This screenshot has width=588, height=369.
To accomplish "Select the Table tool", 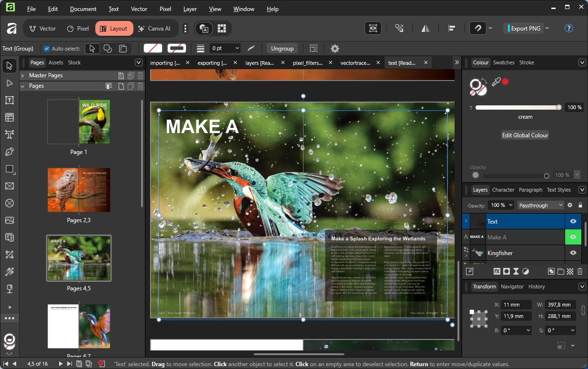I will [10, 117].
